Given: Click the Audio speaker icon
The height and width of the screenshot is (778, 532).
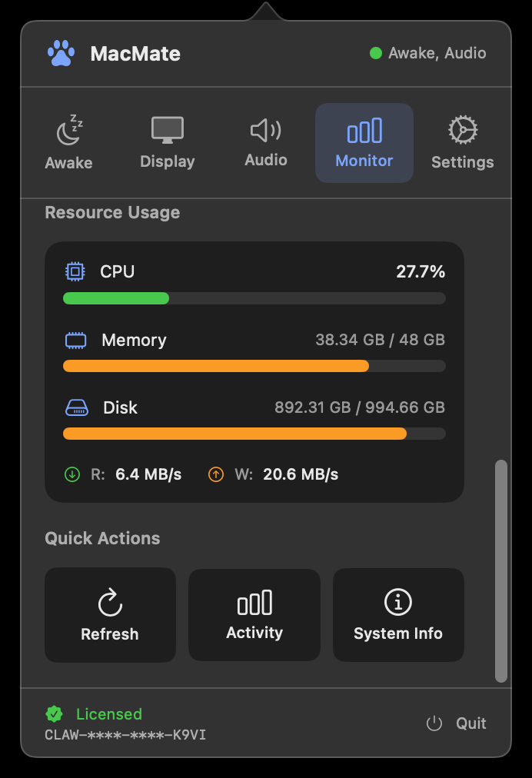Looking at the screenshot, I should tap(265, 129).
